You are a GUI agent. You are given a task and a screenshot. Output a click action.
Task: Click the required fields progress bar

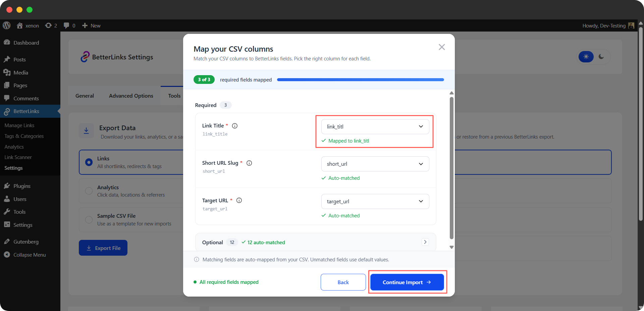tap(361, 80)
